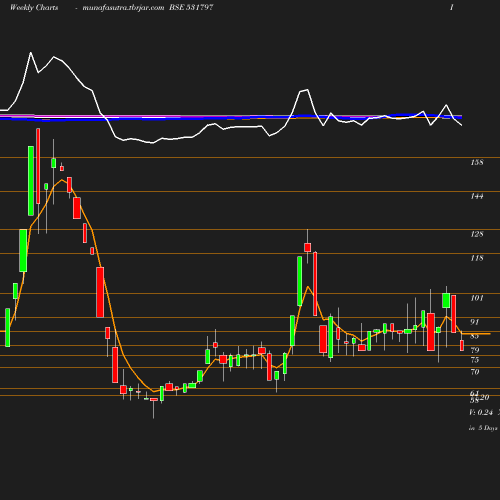Click the 101 price axis label
Viewport: 500px width, 500px height.
point(477,298)
